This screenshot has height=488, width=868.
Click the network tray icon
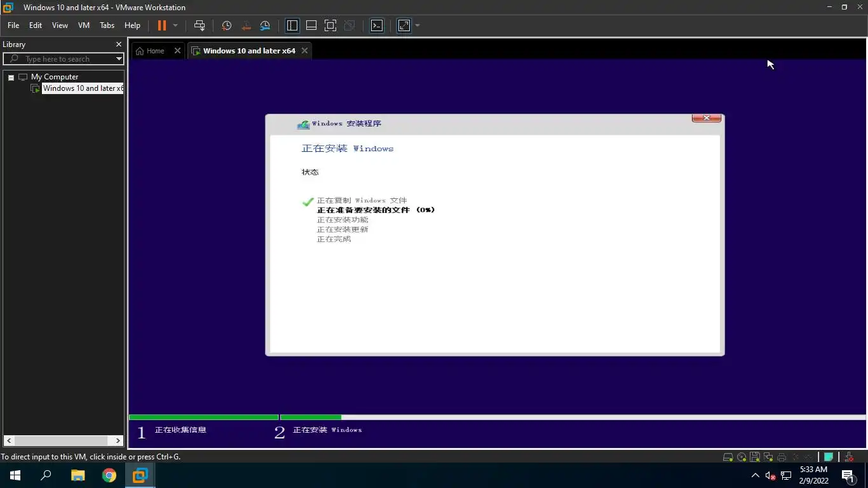tap(786, 475)
